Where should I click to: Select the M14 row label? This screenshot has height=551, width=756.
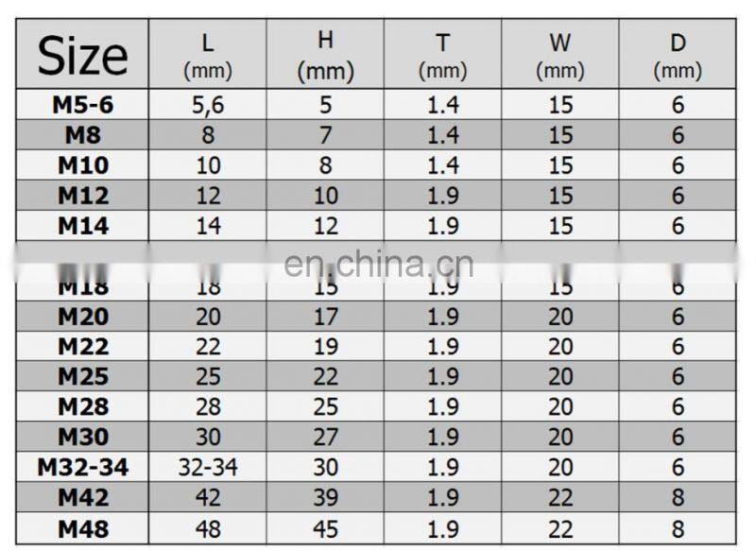pyautogui.click(x=83, y=226)
